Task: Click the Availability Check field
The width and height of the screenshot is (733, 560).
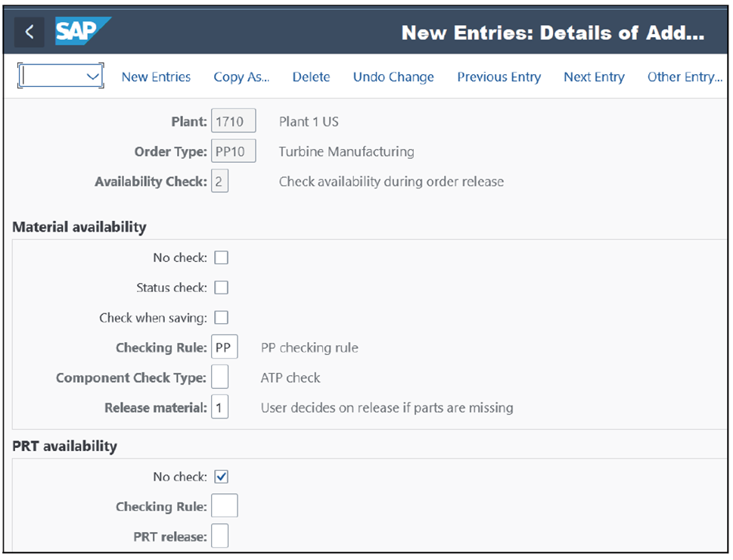Action: click(x=219, y=181)
